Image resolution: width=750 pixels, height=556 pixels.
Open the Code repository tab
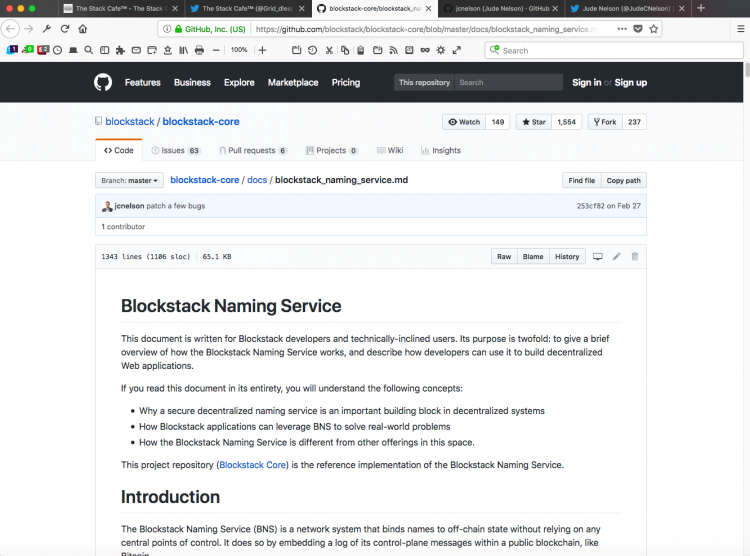[119, 150]
